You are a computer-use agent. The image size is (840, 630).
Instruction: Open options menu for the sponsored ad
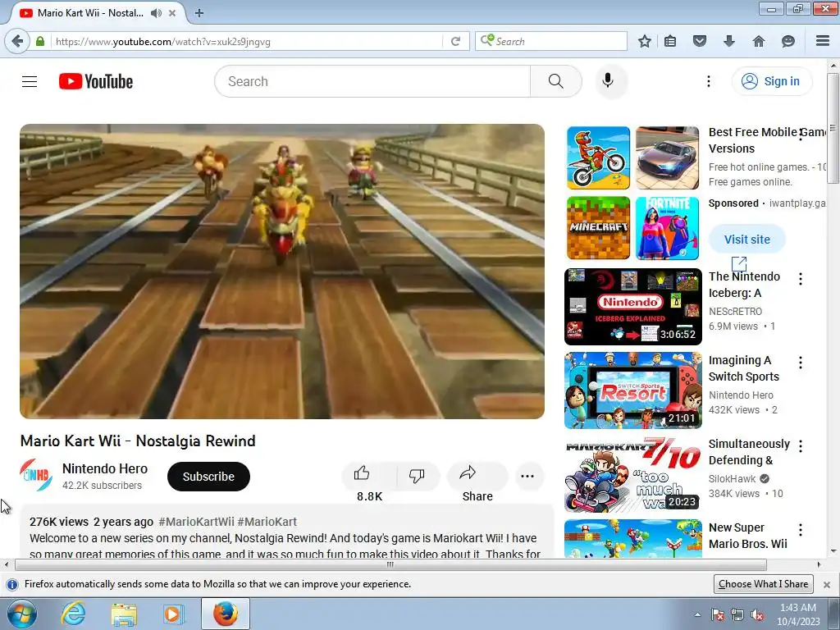(x=801, y=135)
